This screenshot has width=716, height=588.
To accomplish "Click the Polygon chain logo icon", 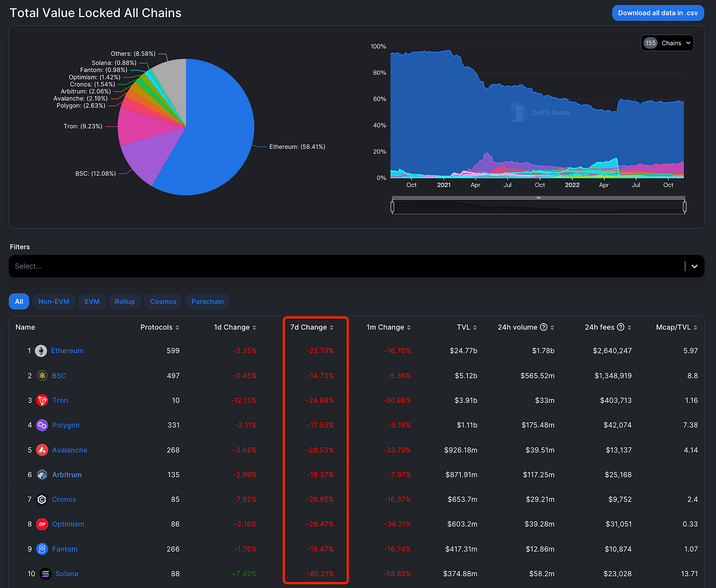I will point(42,425).
